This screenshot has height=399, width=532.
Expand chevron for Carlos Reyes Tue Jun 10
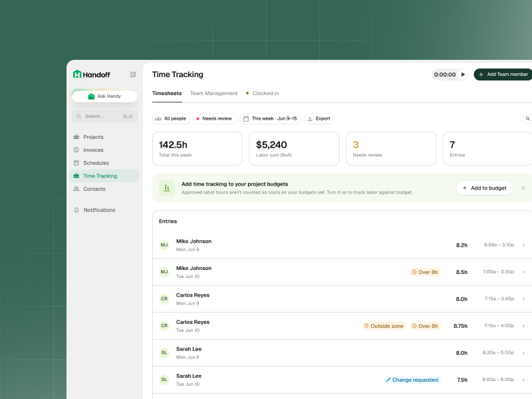(x=523, y=326)
